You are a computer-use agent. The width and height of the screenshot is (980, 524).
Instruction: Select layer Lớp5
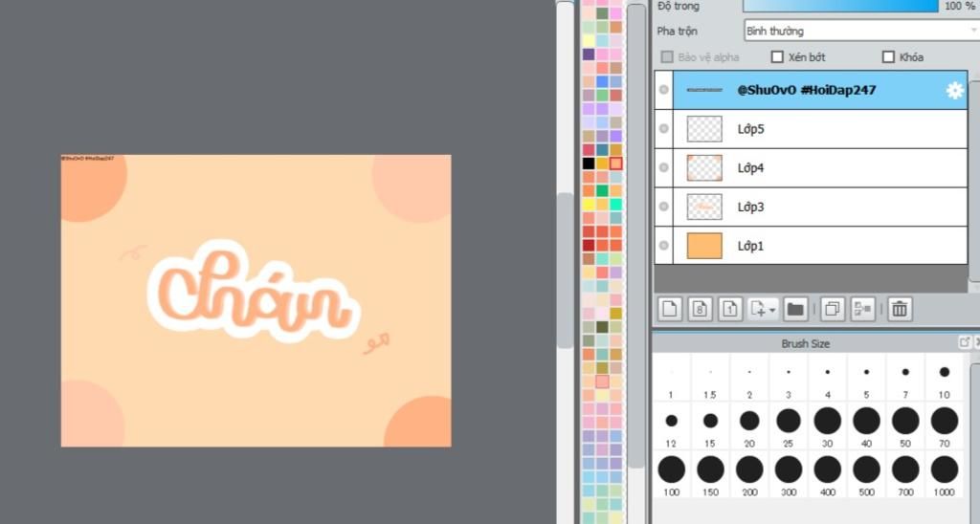[x=820, y=129]
